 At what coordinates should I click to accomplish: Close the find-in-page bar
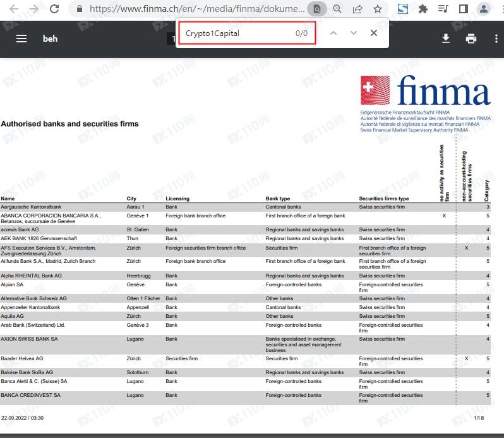coord(373,33)
